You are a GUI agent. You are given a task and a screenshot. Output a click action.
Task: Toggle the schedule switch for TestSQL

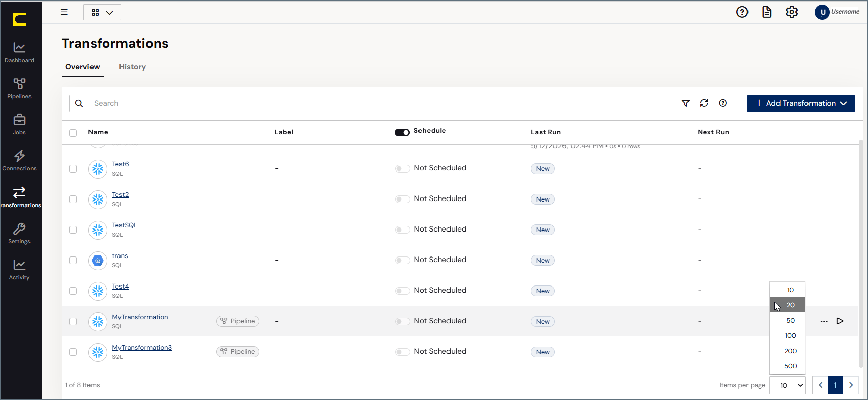[403, 230]
